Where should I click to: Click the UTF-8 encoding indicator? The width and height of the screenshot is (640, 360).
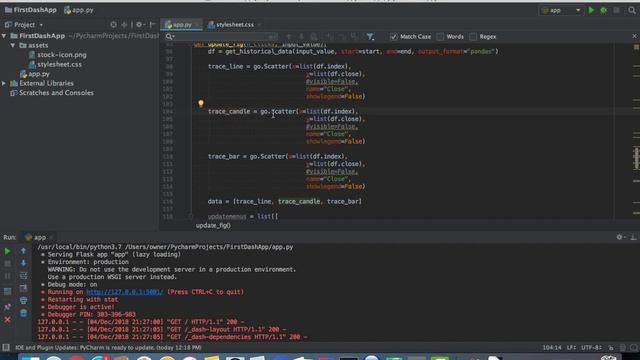[591, 348]
